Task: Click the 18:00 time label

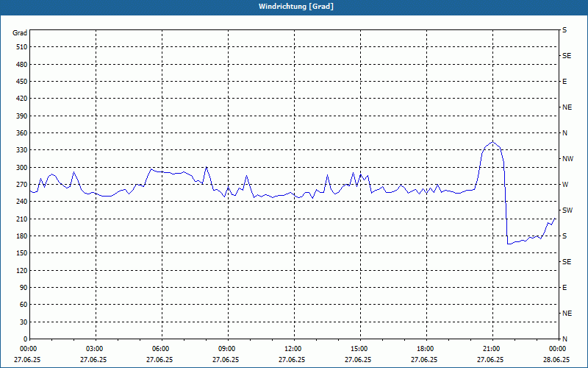Action: (426, 349)
